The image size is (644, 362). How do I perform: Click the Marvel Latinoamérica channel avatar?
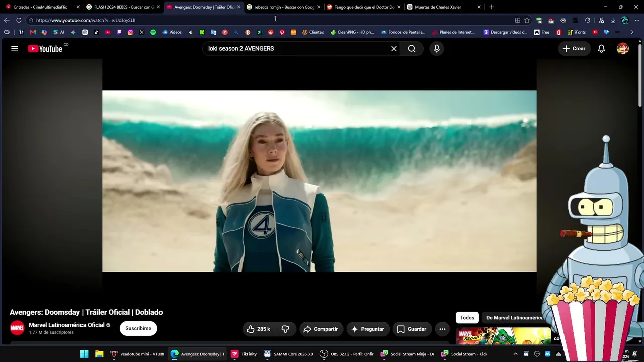coord(17,329)
